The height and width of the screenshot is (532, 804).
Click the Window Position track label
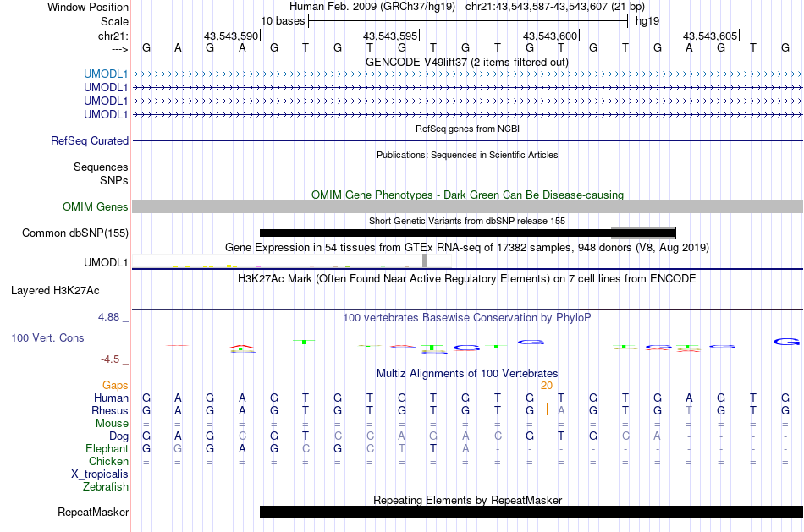[x=88, y=7]
